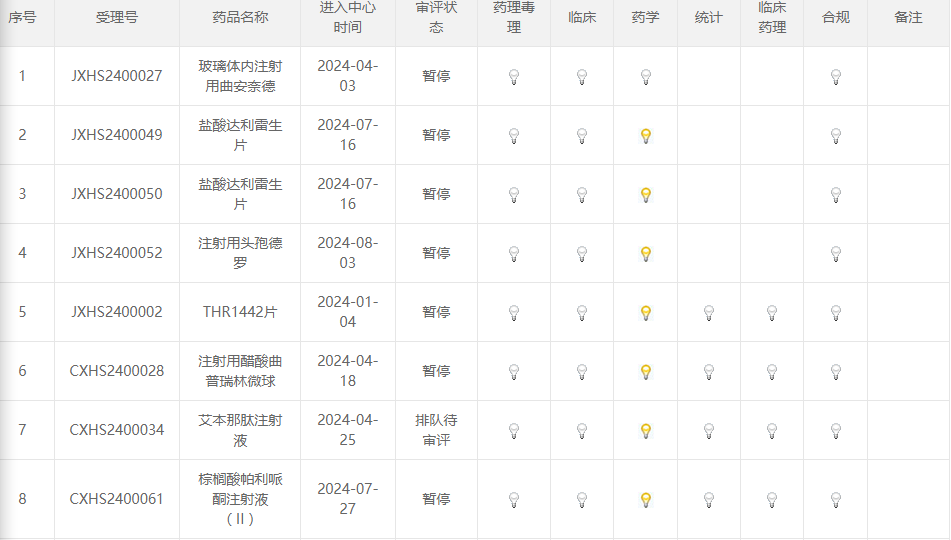Click the yellow 药学 bulb for CXHS2400034
The width and height of the screenshot is (951, 540).
pos(646,430)
